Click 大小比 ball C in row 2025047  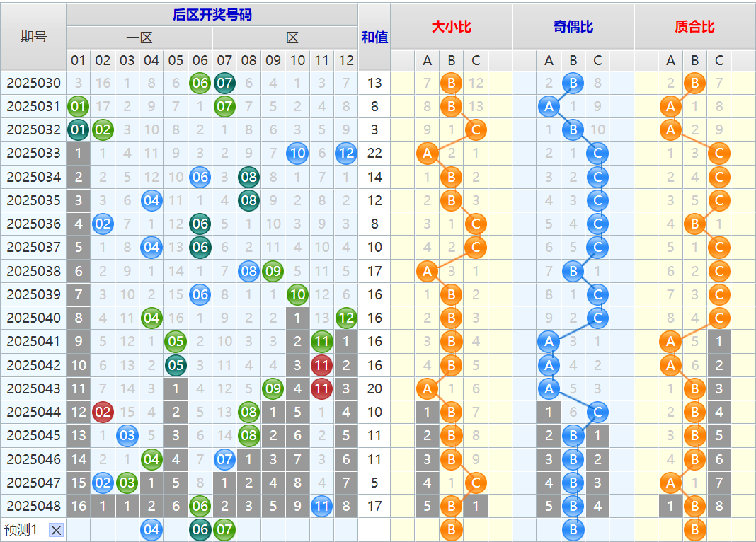(476, 483)
